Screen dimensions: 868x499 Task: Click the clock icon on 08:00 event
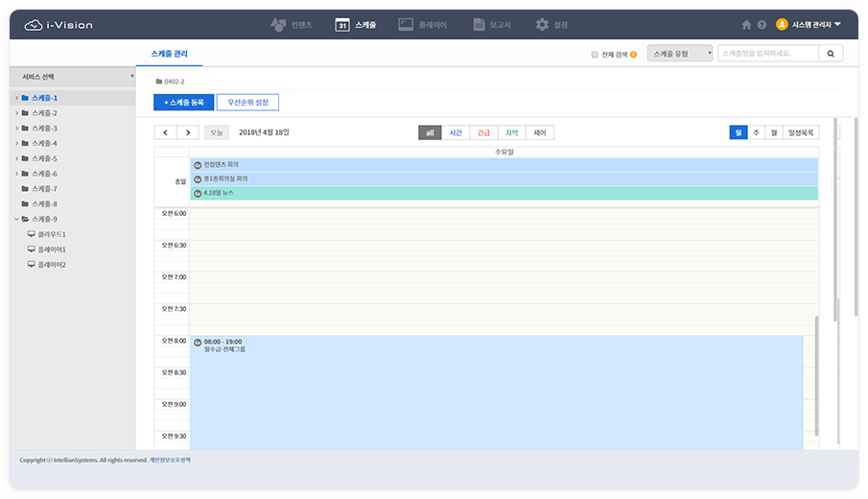point(198,343)
